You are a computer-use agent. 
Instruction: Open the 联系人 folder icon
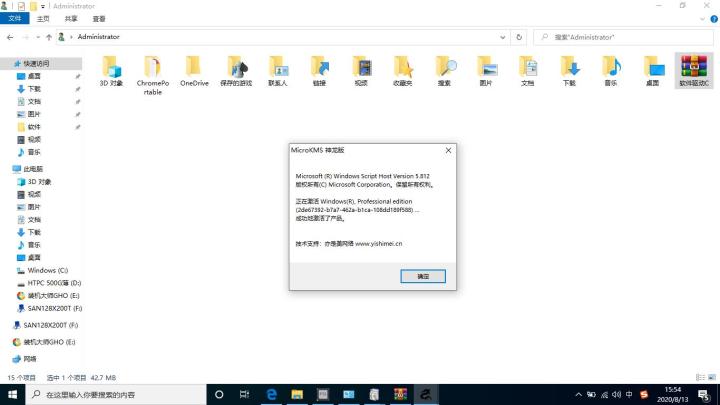pos(278,67)
